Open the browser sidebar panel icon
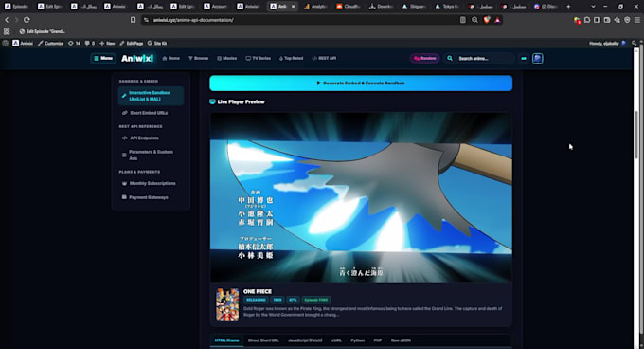 pyautogui.click(x=598, y=20)
